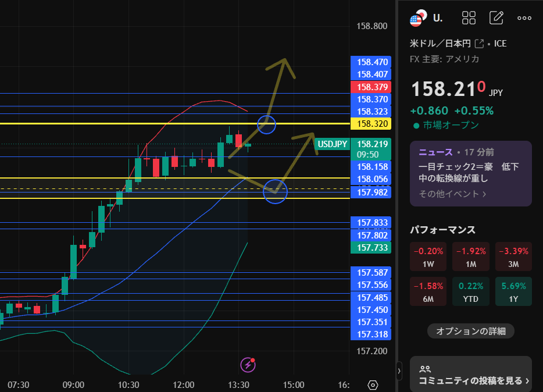Select the 1Y performance tile

pyautogui.click(x=513, y=291)
